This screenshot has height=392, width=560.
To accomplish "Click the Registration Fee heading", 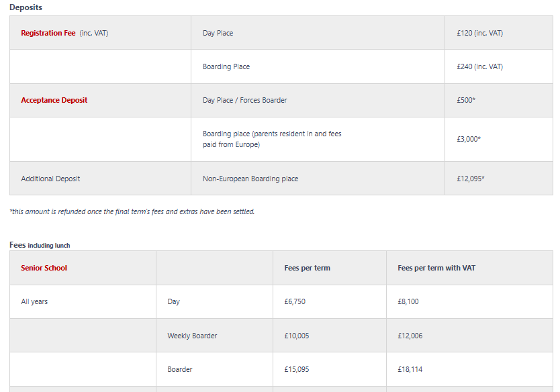I will (48, 33).
